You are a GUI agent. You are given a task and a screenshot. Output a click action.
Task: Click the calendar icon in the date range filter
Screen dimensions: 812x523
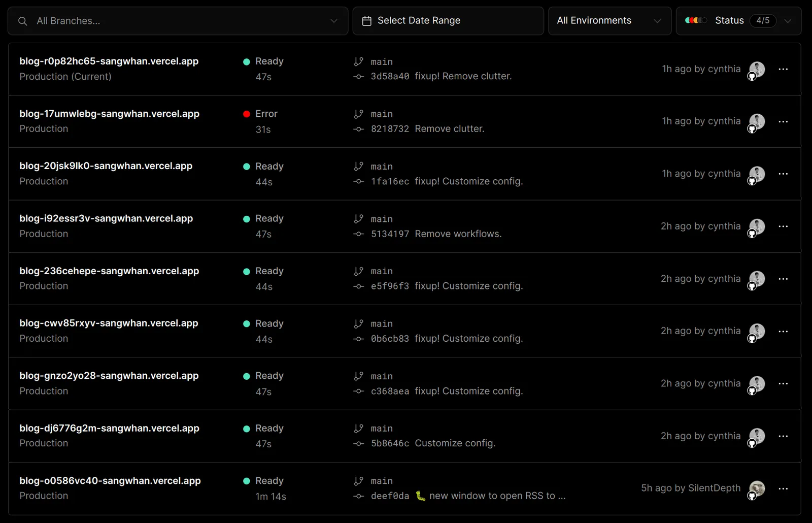click(366, 21)
